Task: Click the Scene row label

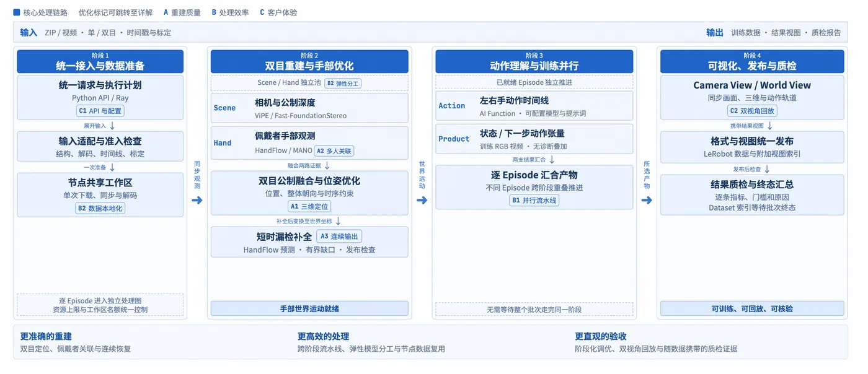Action: (x=224, y=108)
